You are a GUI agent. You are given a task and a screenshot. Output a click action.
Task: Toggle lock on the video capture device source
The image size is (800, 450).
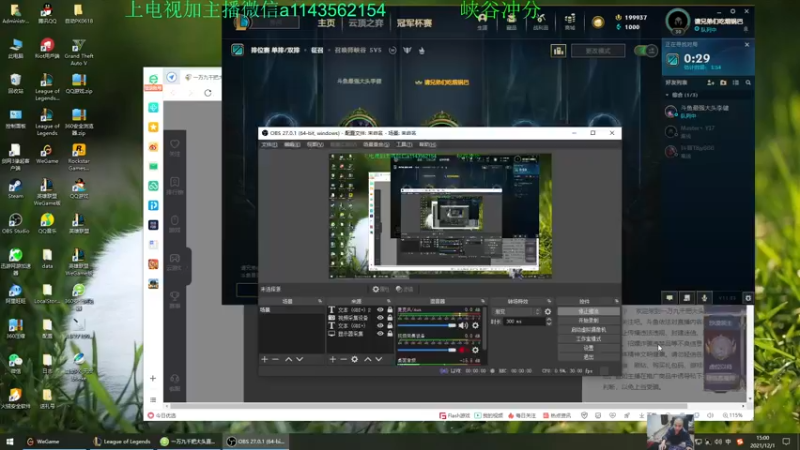pos(390,318)
